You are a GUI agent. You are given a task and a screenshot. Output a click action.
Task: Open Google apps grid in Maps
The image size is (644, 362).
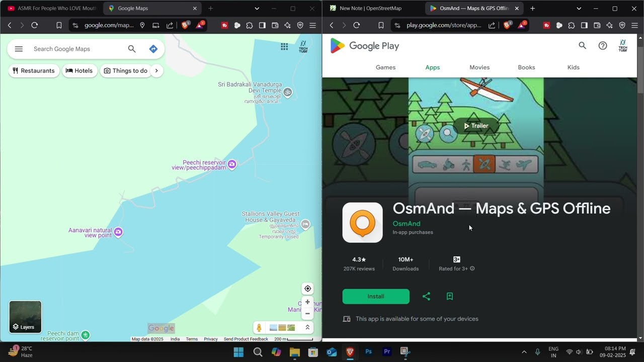(x=284, y=46)
